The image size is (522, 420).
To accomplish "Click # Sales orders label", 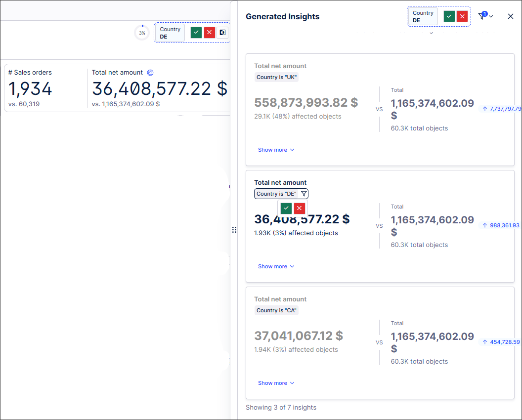I will click(30, 73).
